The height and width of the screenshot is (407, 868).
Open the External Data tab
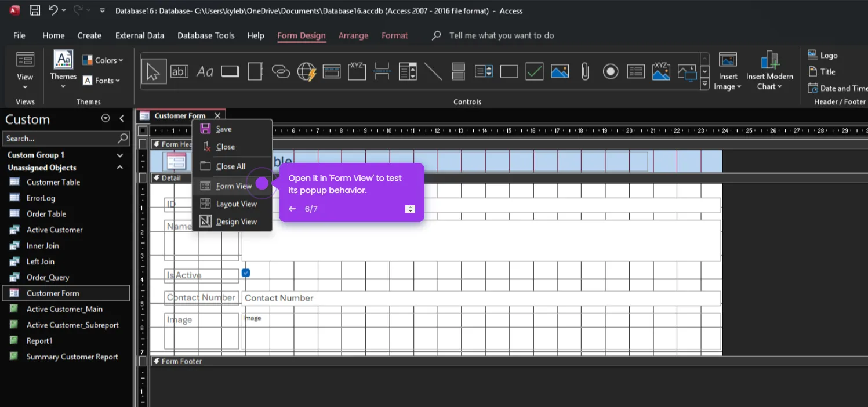[x=140, y=35]
